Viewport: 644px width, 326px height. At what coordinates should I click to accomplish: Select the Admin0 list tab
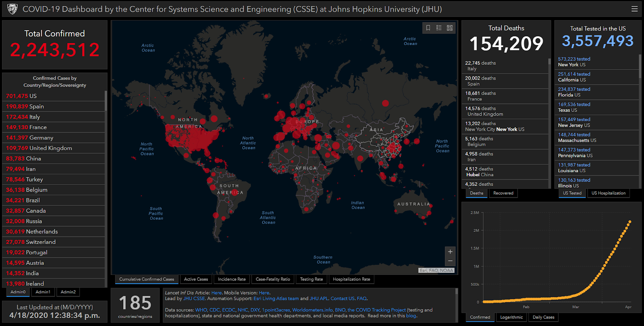pyautogui.click(x=18, y=292)
